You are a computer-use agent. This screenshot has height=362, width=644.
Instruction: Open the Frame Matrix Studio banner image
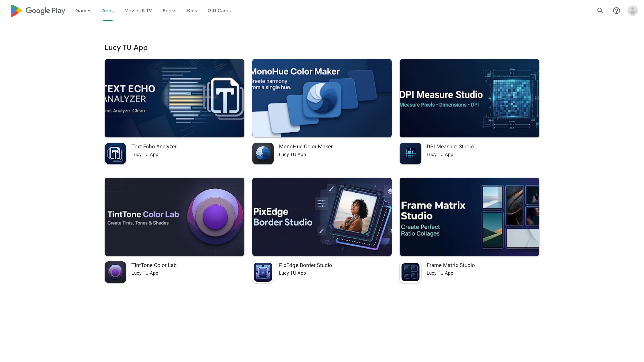click(x=470, y=217)
